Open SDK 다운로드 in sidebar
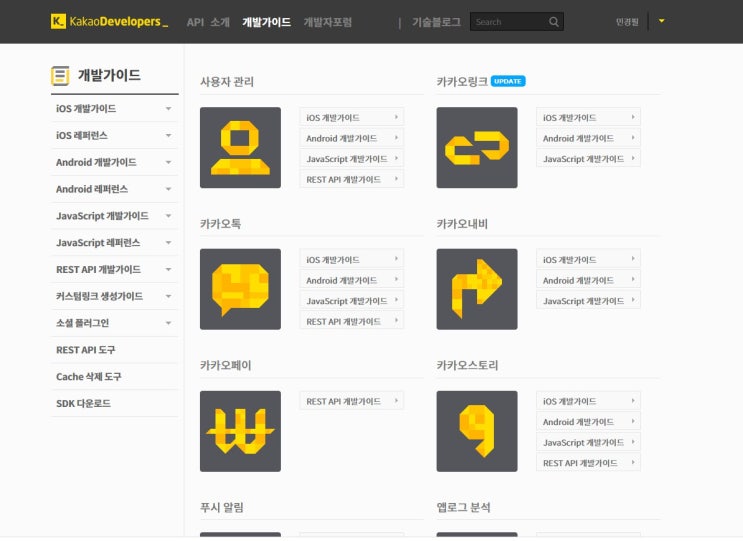Screen dimensions: 743x541 tap(114, 404)
